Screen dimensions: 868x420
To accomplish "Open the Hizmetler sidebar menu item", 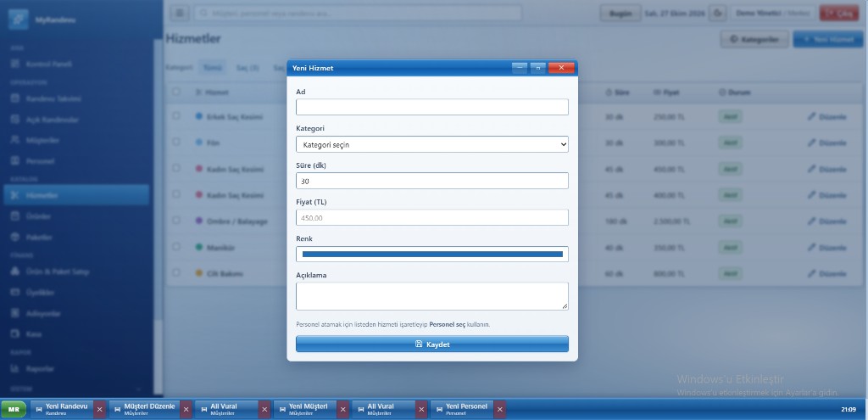I will click(76, 195).
